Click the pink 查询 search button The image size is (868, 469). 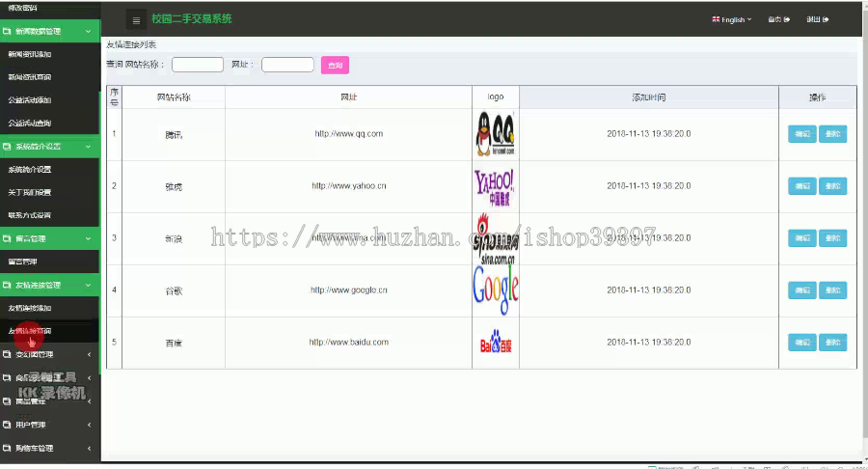tap(335, 66)
